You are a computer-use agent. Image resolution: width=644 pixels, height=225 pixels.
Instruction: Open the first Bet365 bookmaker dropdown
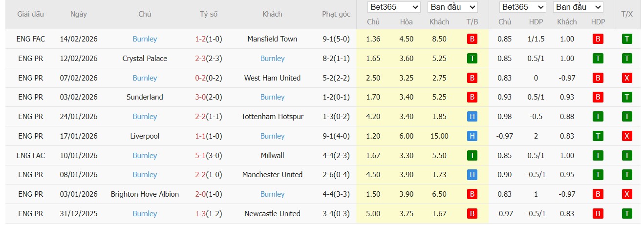[394, 7]
